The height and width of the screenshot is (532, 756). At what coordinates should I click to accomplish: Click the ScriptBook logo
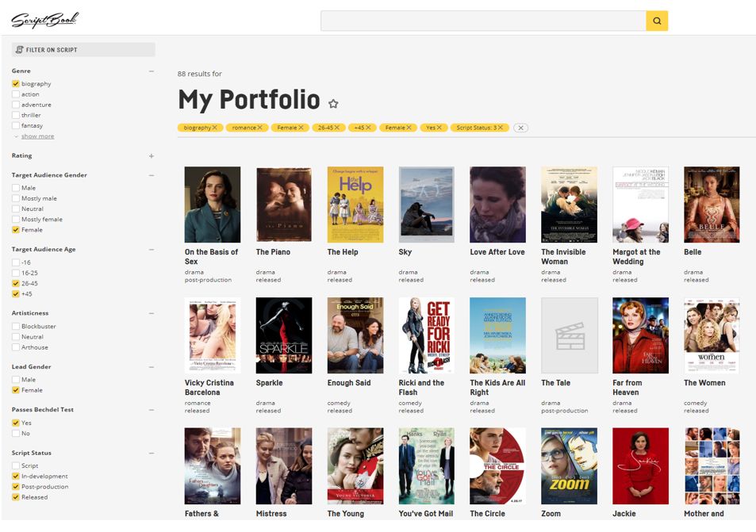pos(44,20)
